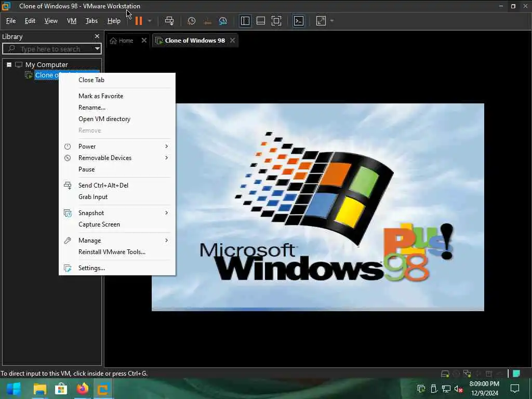This screenshot has width=532, height=399.
Task: Open the View menu
Action: (51, 21)
